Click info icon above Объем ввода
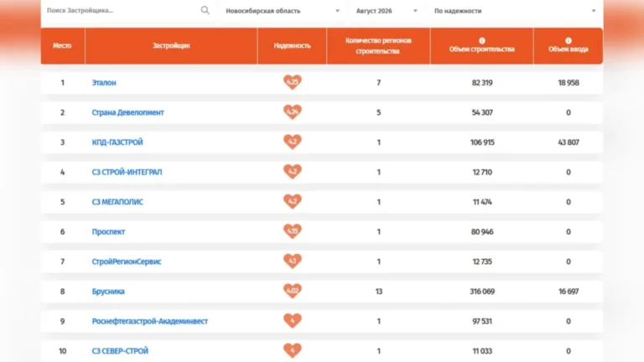The image size is (644, 362). [x=568, y=40]
